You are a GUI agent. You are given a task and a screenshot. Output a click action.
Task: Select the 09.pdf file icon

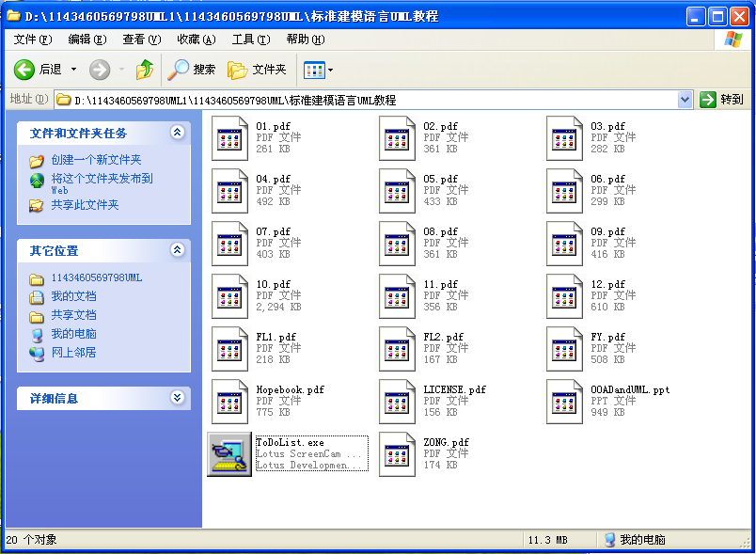click(x=564, y=244)
